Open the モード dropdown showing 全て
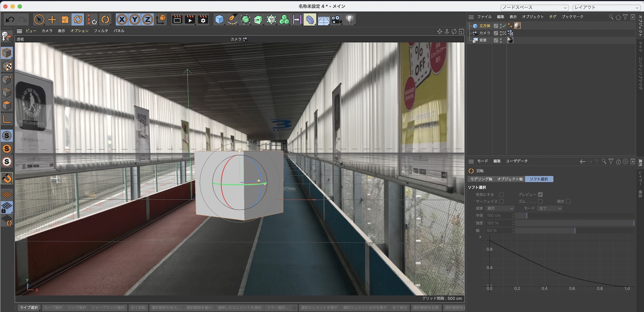This screenshot has height=312, width=644. [x=550, y=208]
